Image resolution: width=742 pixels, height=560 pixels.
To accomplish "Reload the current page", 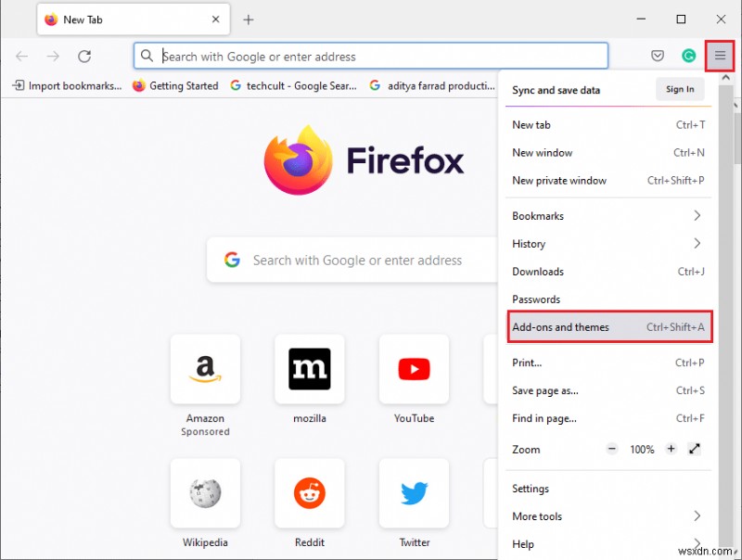I will point(84,57).
